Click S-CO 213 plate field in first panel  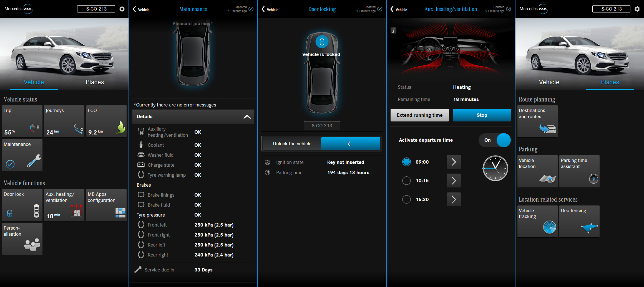(96, 9)
